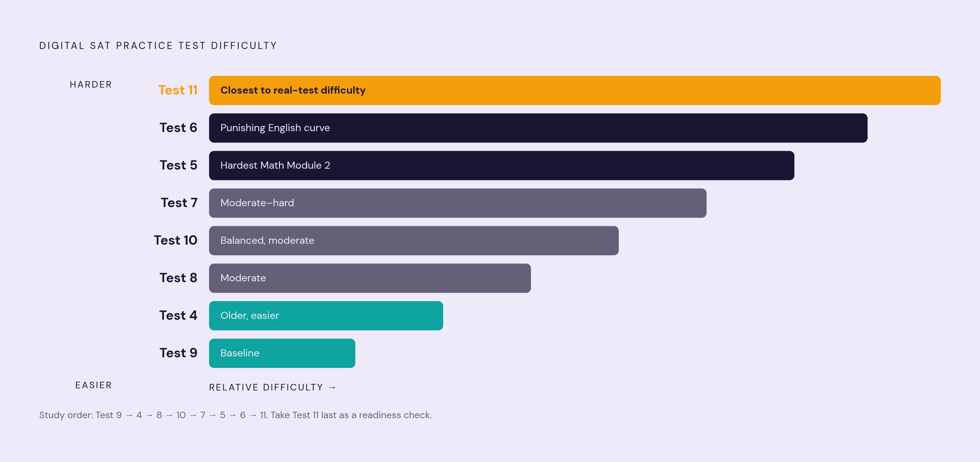
Task: Click the teal 'Older, easier' bar
Action: pyautogui.click(x=326, y=316)
